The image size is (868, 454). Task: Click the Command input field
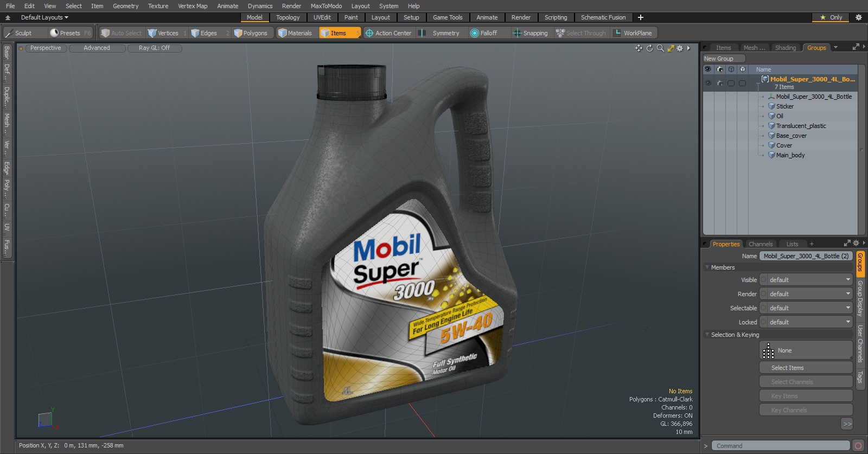click(780, 446)
